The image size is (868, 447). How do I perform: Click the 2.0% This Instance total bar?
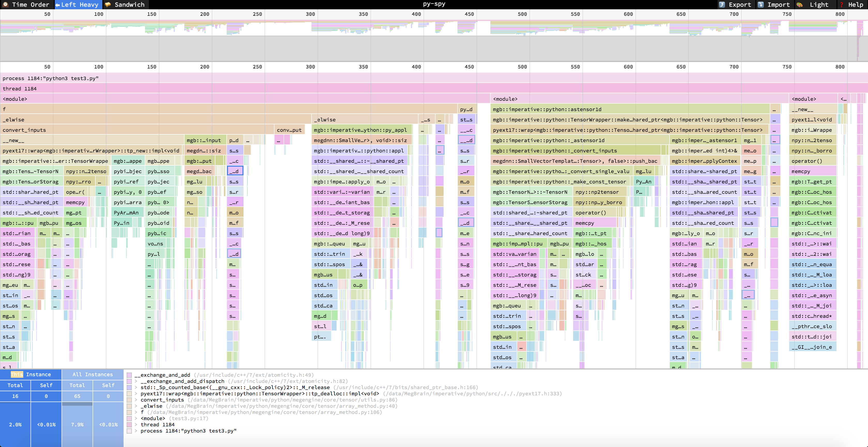click(15, 425)
